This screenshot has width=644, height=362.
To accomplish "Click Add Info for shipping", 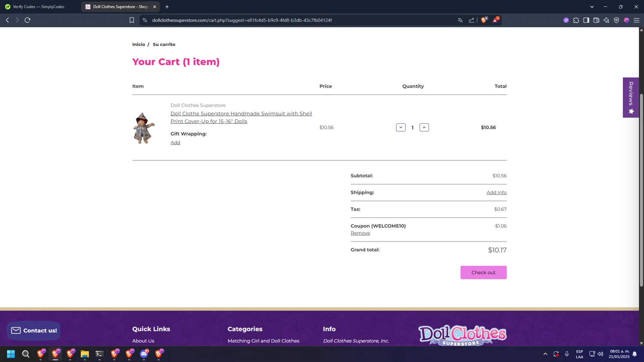I will [496, 193].
